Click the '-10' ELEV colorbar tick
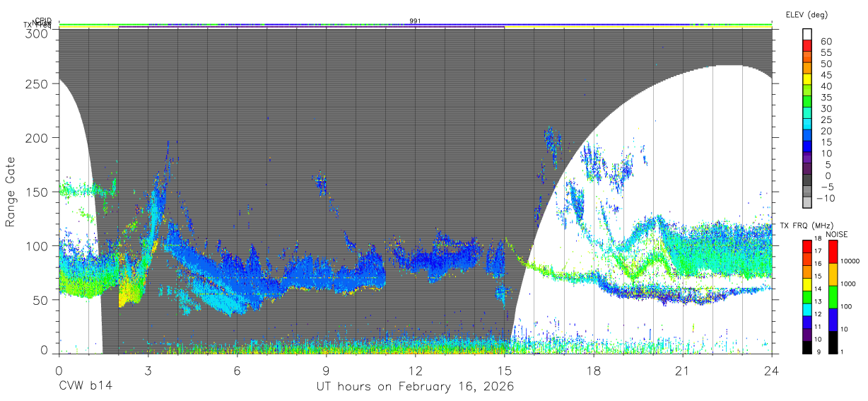 pyautogui.click(x=826, y=199)
